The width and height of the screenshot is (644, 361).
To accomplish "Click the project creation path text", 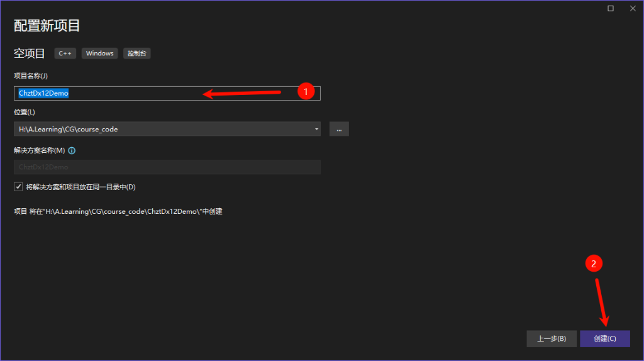I will (x=118, y=212).
